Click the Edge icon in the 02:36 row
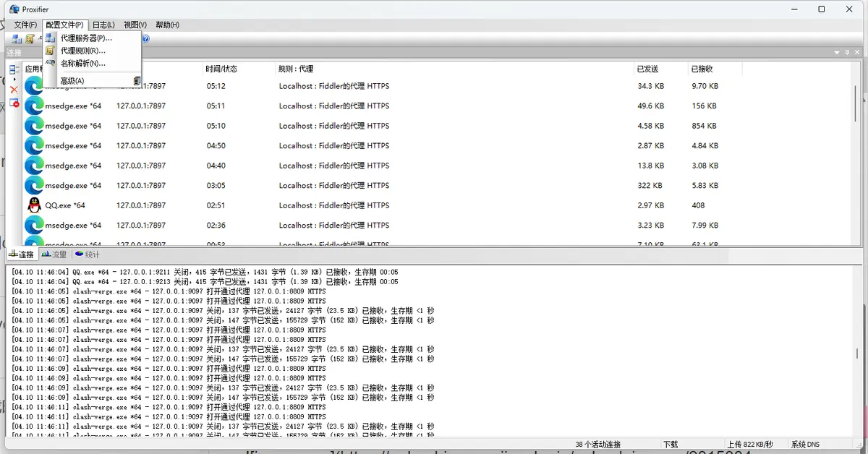Image resolution: width=868 pixels, height=454 pixels. coord(34,225)
